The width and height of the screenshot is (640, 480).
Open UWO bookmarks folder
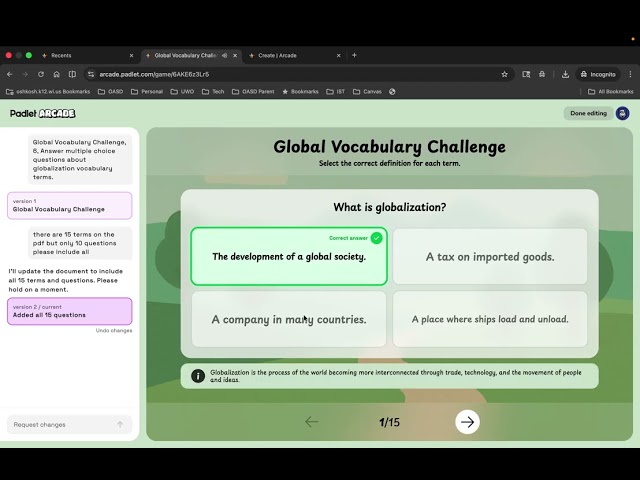182,91
